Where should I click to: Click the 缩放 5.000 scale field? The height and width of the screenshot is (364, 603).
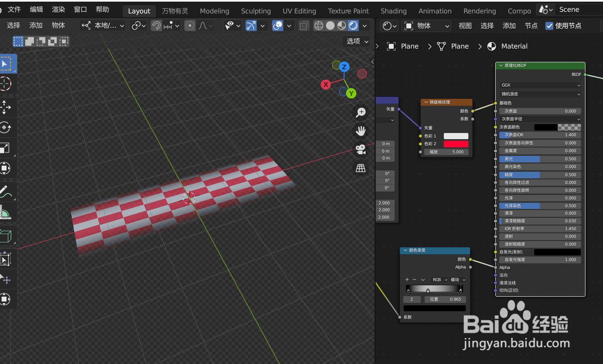(x=446, y=152)
